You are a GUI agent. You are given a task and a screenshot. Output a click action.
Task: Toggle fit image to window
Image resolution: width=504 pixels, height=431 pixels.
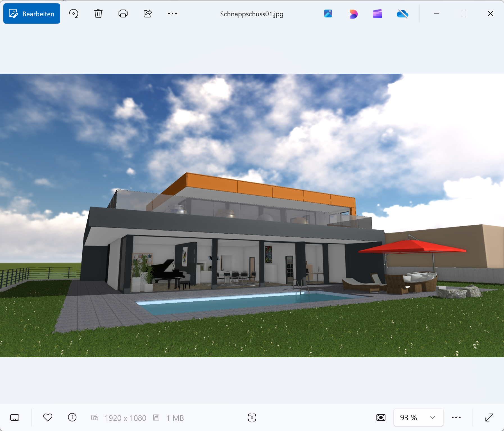[x=380, y=418]
